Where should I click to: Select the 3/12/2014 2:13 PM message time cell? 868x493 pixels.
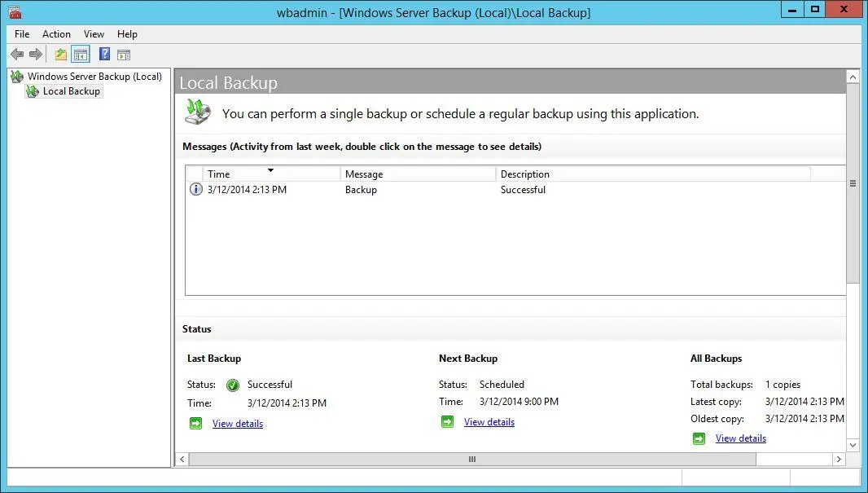[x=247, y=189]
